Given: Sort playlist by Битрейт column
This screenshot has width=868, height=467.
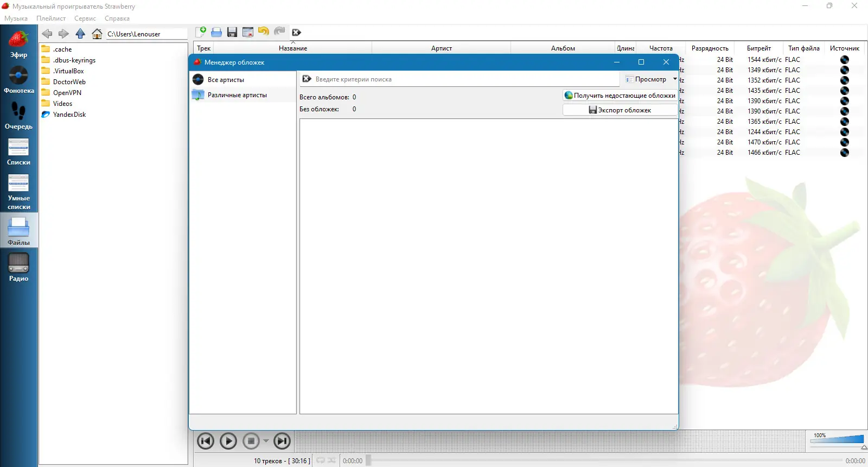Looking at the screenshot, I should tap(759, 48).
